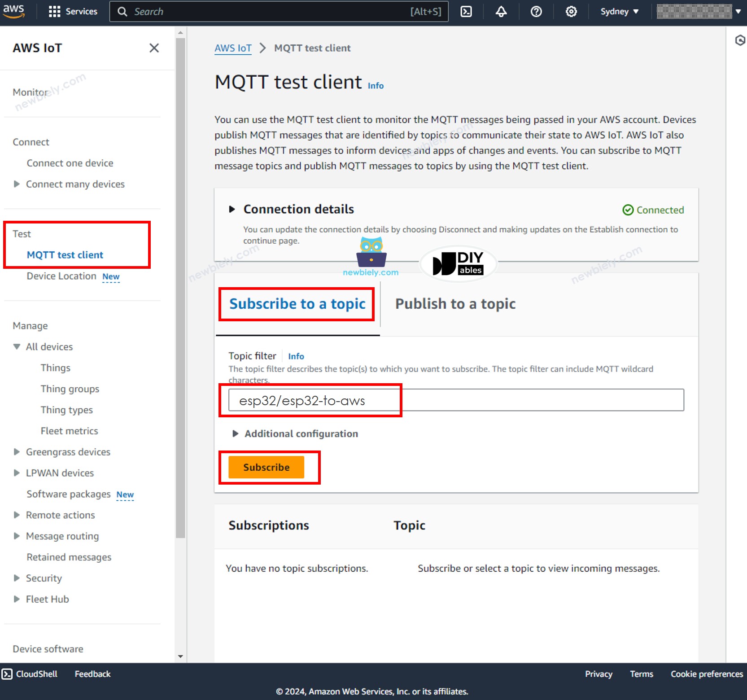Screen dimensions: 747x700
Task: Collapse the All devices tree in sidebar
Action: [x=17, y=346]
